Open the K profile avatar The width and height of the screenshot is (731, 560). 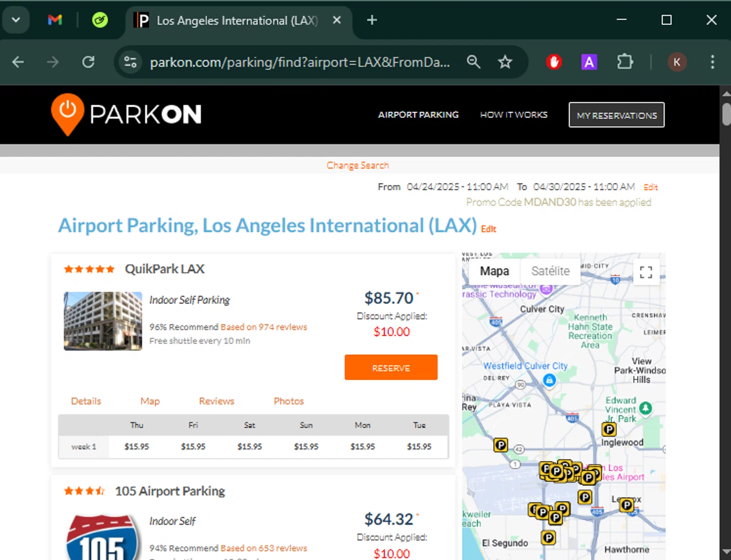(677, 62)
